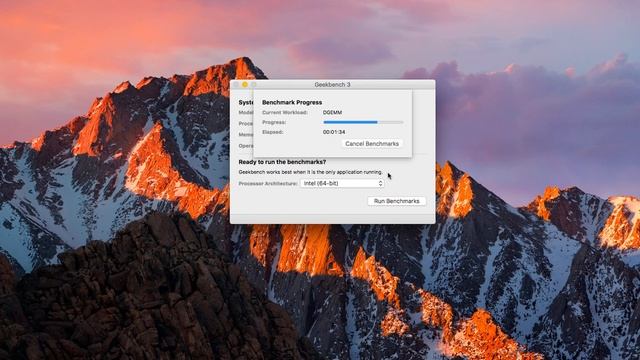
Task: Click the Geekbench 3 window title
Action: 332,84
